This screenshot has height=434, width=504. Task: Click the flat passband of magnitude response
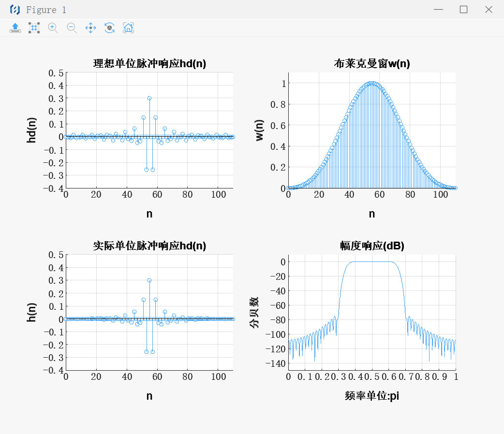[371, 261]
